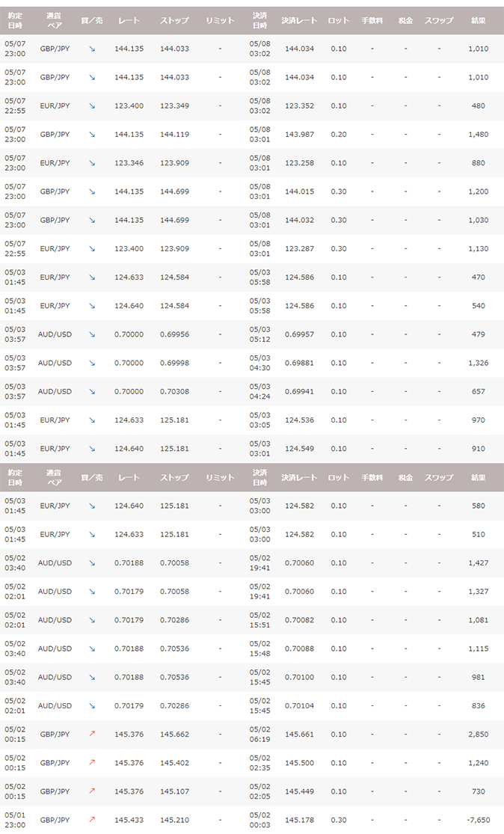504x834 pixels.
Task: Click the sell arrow in the 1,480 result row
Action: pyautogui.click(x=92, y=135)
